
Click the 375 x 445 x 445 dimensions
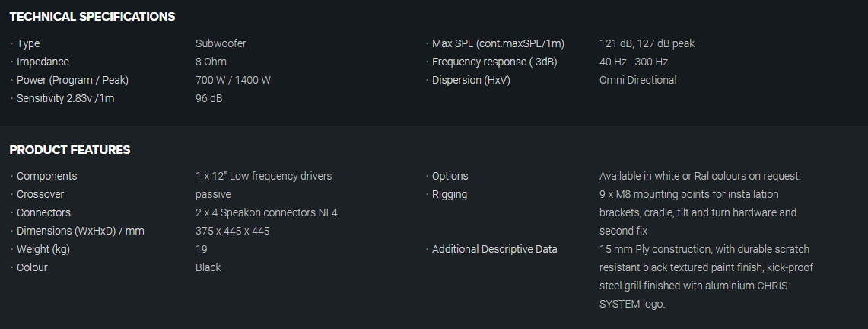pyautogui.click(x=232, y=231)
